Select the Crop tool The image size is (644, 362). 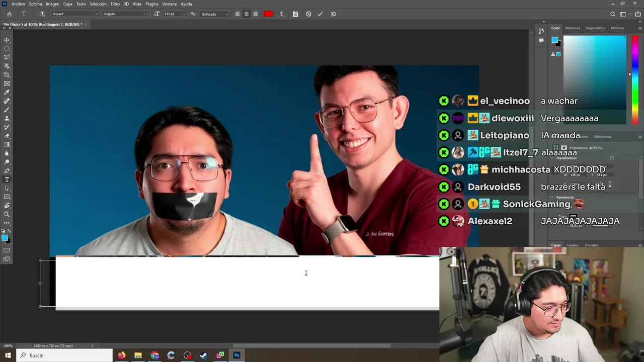(x=7, y=75)
